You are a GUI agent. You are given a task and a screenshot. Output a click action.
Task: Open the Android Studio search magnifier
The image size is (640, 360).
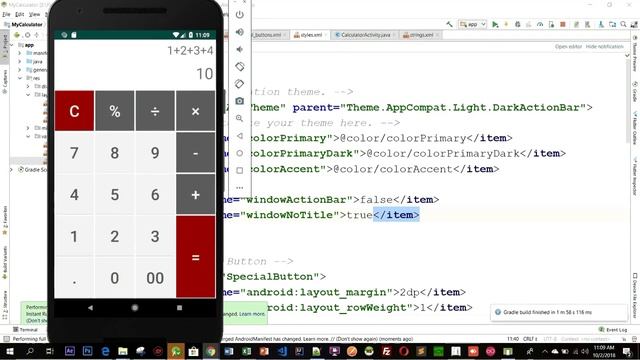623,24
